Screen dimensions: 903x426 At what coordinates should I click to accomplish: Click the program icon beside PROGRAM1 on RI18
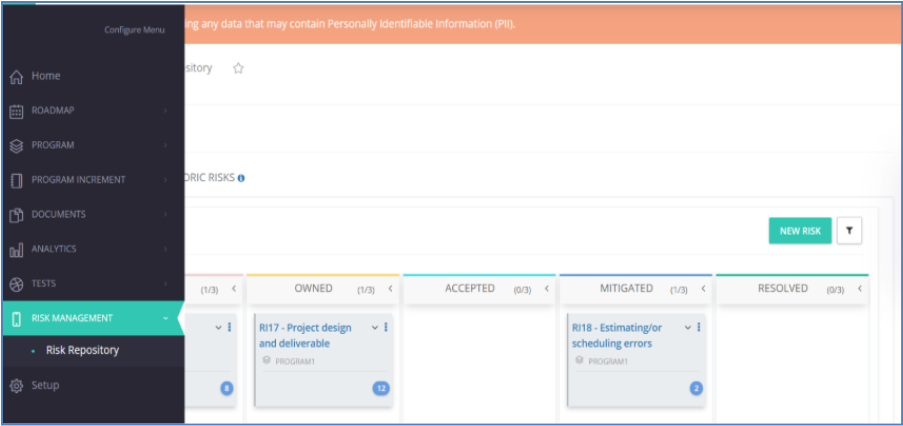coord(579,360)
